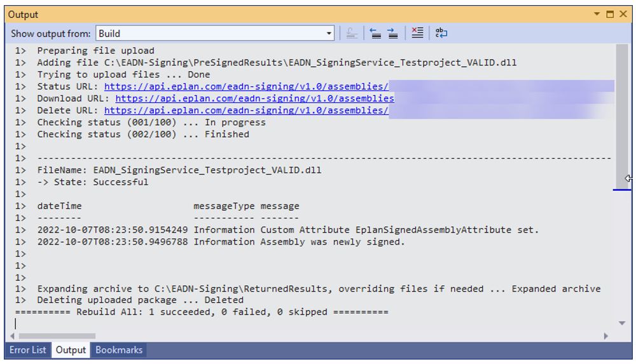The width and height of the screenshot is (636, 364).
Task: Click the horizontal scrollbar thumb
Action: click(57, 336)
